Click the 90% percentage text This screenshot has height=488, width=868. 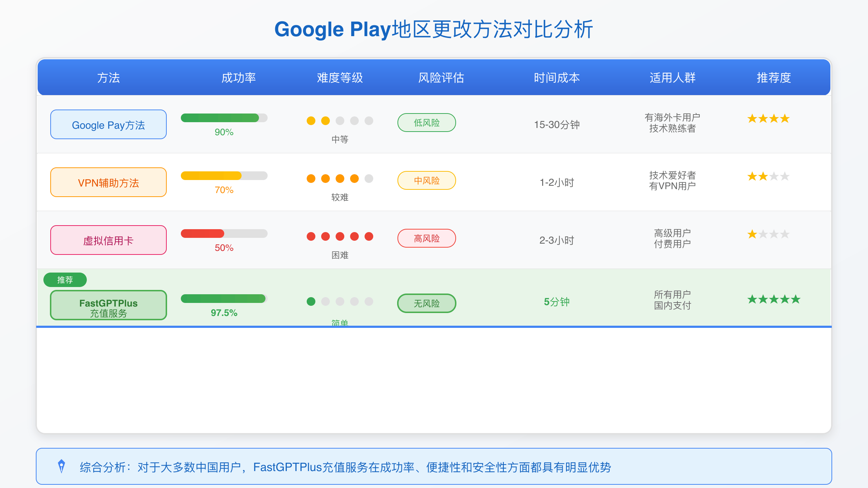[224, 132]
